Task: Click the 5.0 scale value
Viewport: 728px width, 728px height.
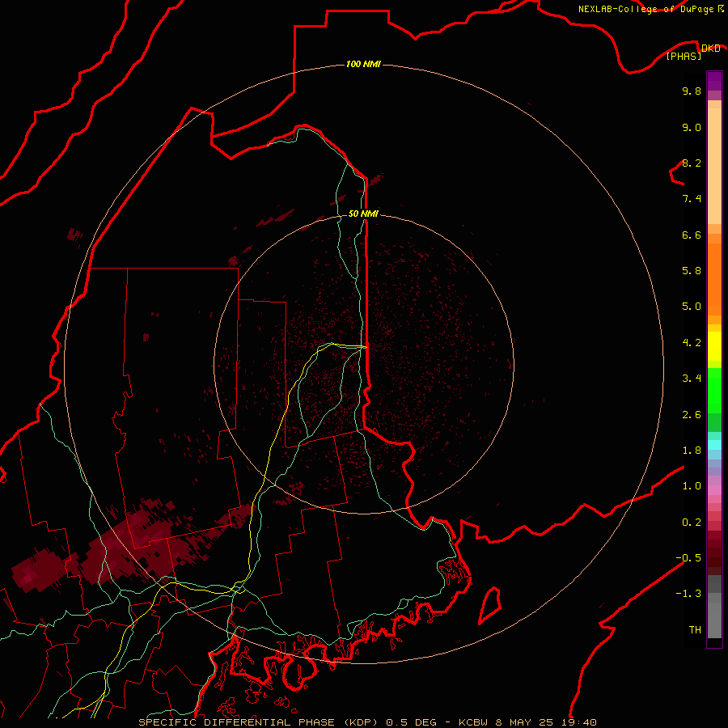Action: click(x=692, y=307)
